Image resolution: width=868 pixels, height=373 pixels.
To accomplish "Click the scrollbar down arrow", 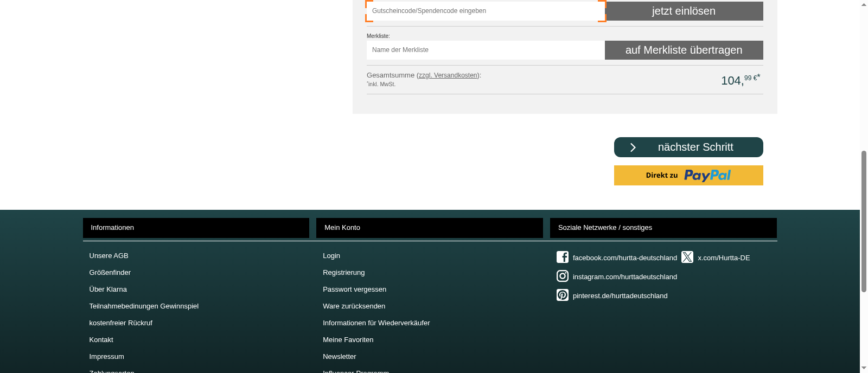I will tap(864, 369).
